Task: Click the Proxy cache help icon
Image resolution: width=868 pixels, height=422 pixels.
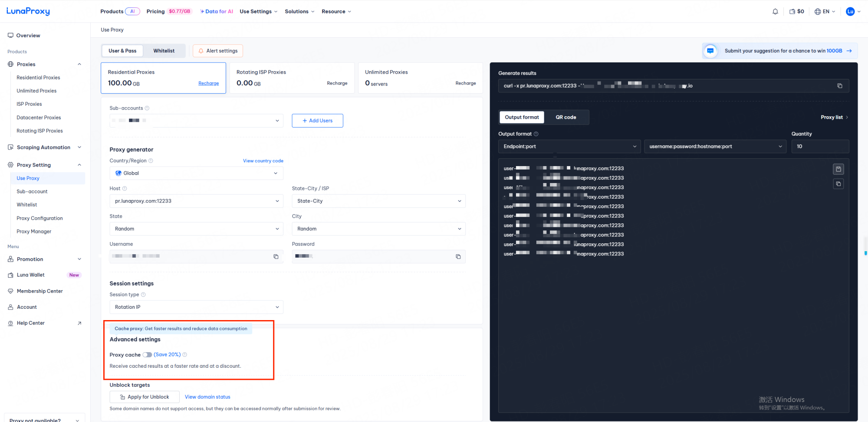Action: (x=185, y=355)
